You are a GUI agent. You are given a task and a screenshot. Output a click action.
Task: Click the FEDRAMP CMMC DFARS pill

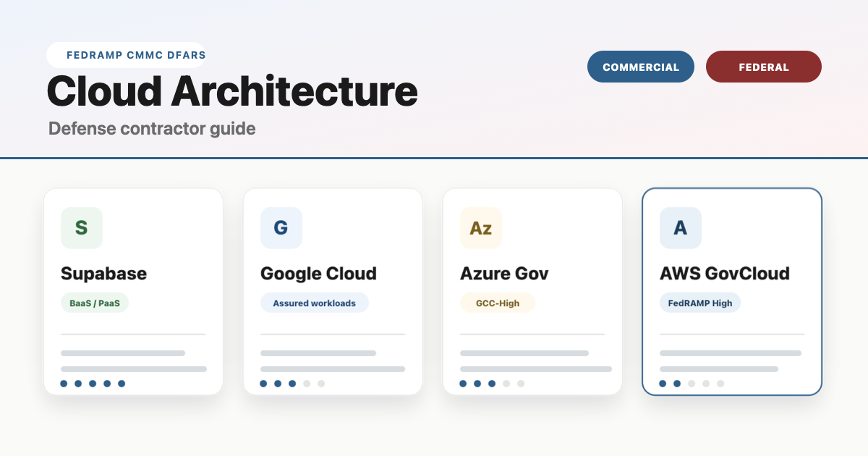(x=126, y=55)
